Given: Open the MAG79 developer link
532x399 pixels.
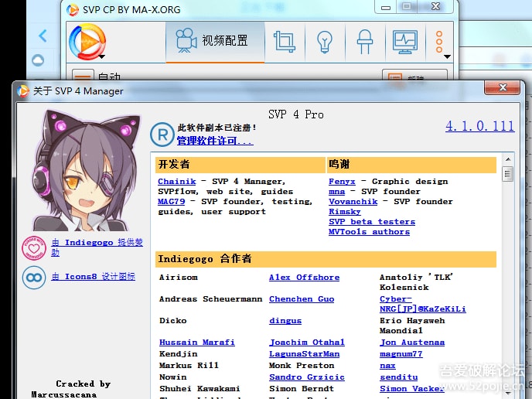Looking at the screenshot, I should pos(172,202).
